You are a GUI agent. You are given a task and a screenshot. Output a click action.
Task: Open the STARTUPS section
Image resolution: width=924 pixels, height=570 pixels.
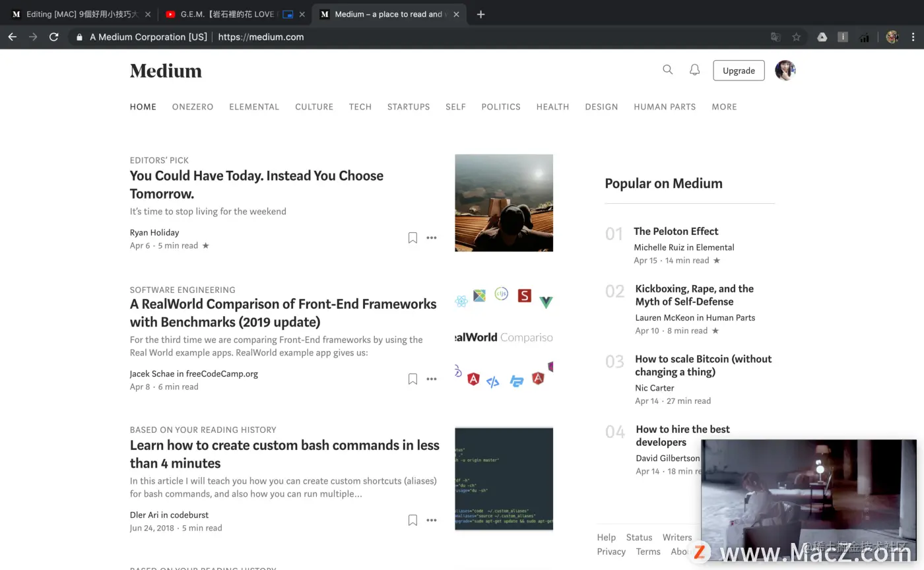pos(409,107)
